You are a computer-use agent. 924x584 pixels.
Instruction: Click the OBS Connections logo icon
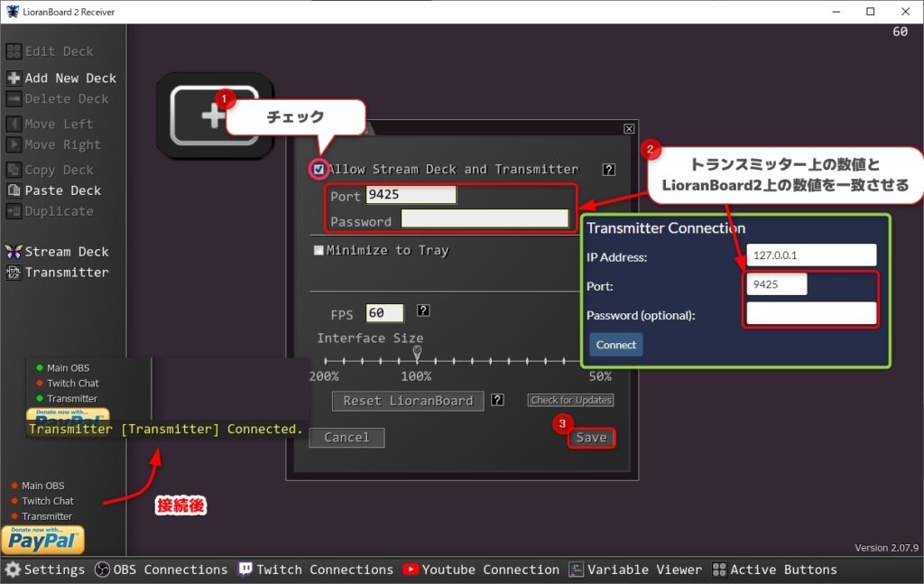coord(103,570)
